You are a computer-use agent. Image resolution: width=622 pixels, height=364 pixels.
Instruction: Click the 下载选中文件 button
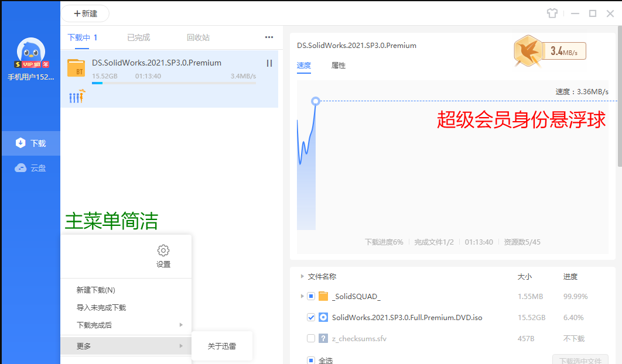[580, 360]
